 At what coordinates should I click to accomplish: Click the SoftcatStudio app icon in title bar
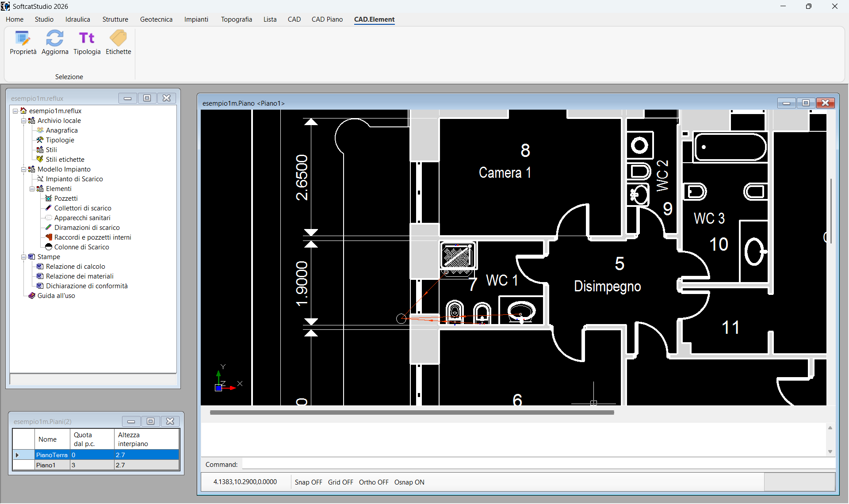[x=5, y=6]
